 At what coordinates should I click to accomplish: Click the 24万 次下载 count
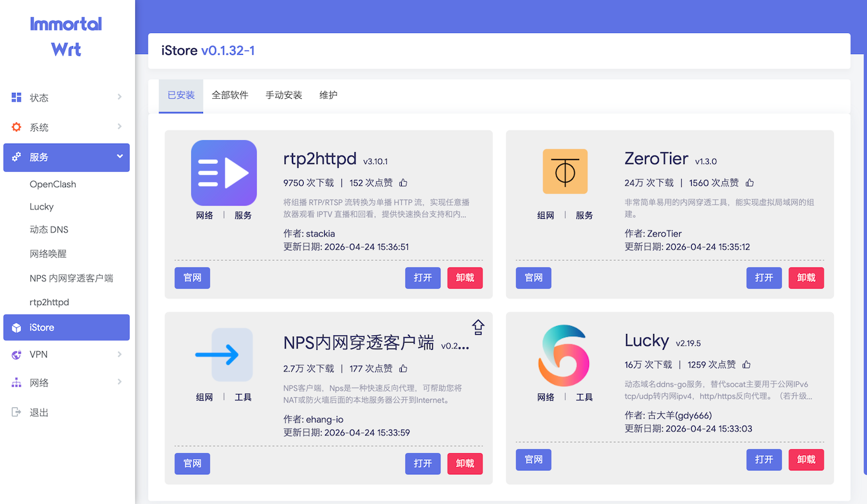pyautogui.click(x=650, y=183)
